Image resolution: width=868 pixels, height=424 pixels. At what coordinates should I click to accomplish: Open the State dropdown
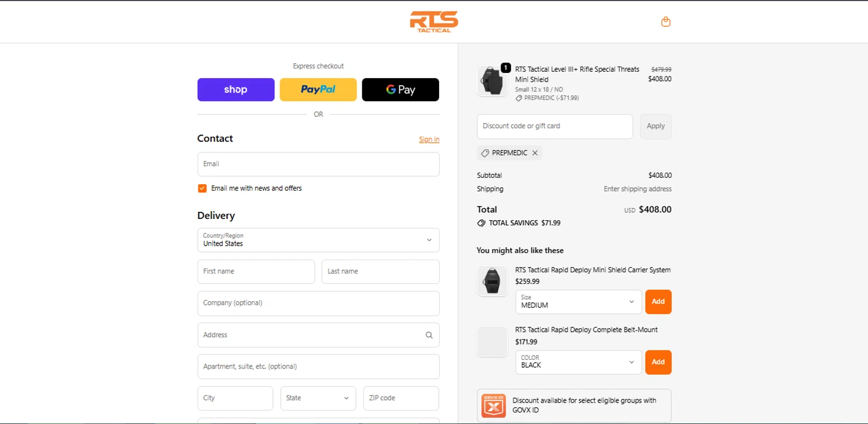click(318, 398)
